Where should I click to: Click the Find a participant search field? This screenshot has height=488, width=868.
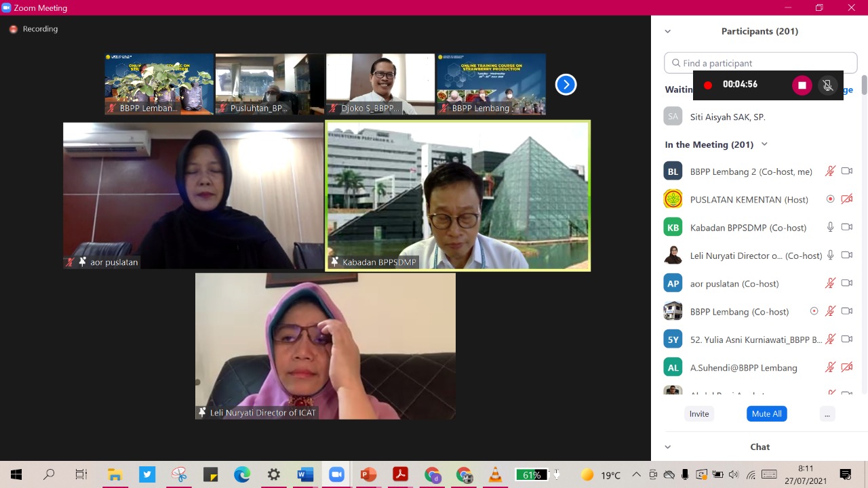[x=761, y=63]
